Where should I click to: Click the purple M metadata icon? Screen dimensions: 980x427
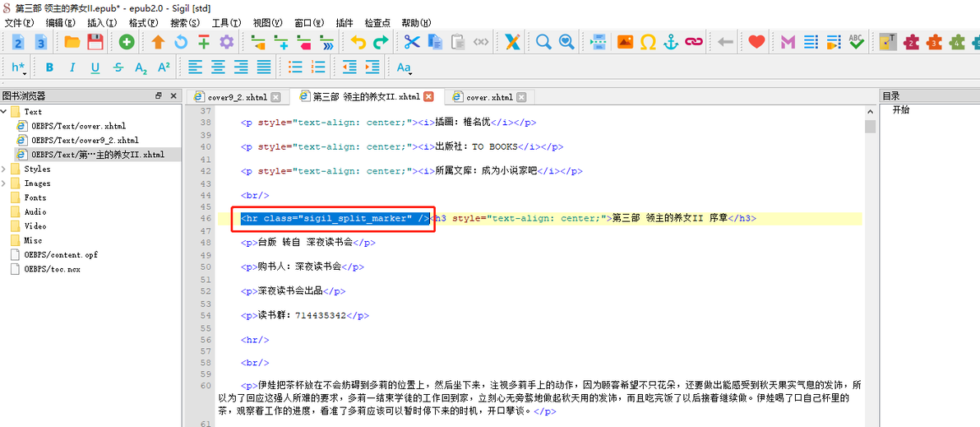click(788, 42)
